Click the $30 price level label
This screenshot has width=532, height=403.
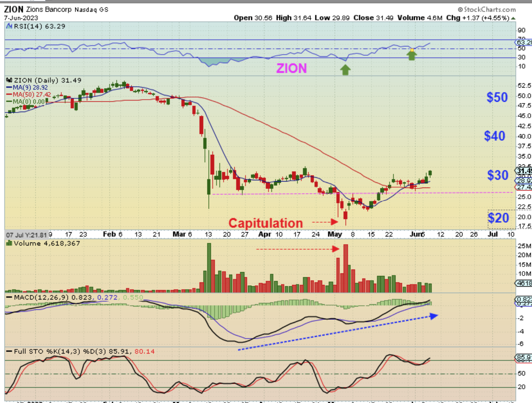(498, 175)
